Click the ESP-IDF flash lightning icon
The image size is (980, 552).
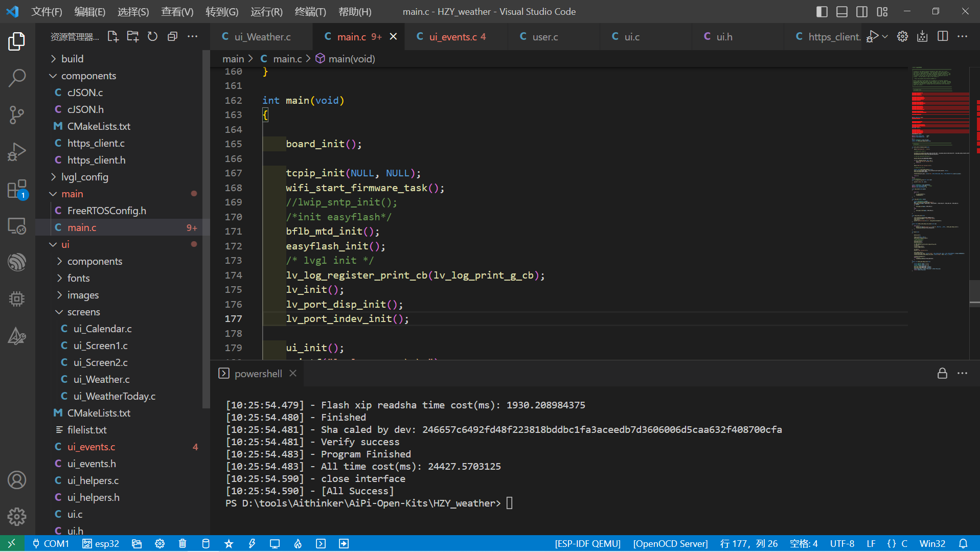click(252, 544)
